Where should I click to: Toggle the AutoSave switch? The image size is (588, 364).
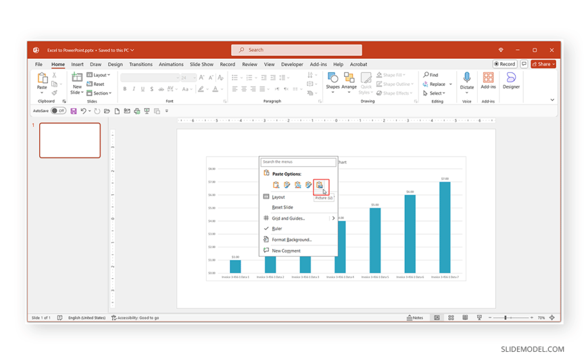click(59, 111)
